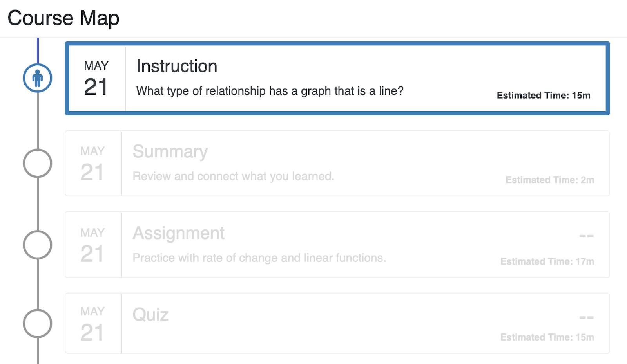Open the Instruction lesson title
This screenshot has height=364, width=627.
click(177, 66)
